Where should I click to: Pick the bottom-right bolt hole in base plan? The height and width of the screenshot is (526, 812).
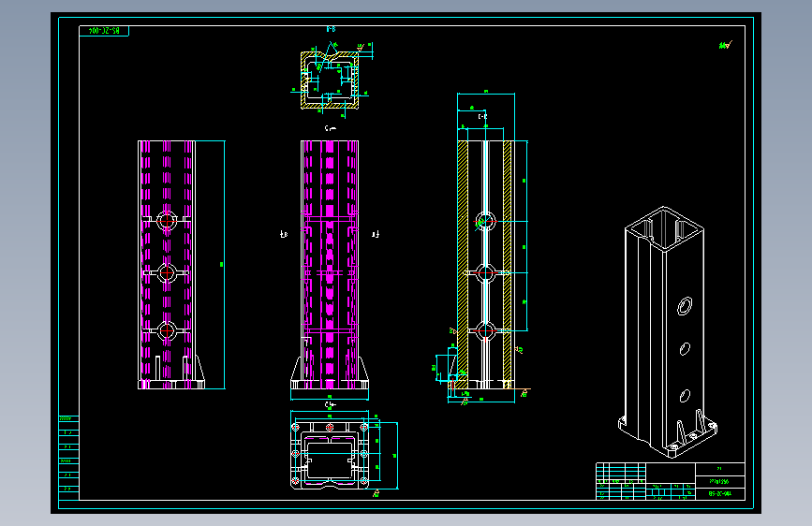point(364,481)
